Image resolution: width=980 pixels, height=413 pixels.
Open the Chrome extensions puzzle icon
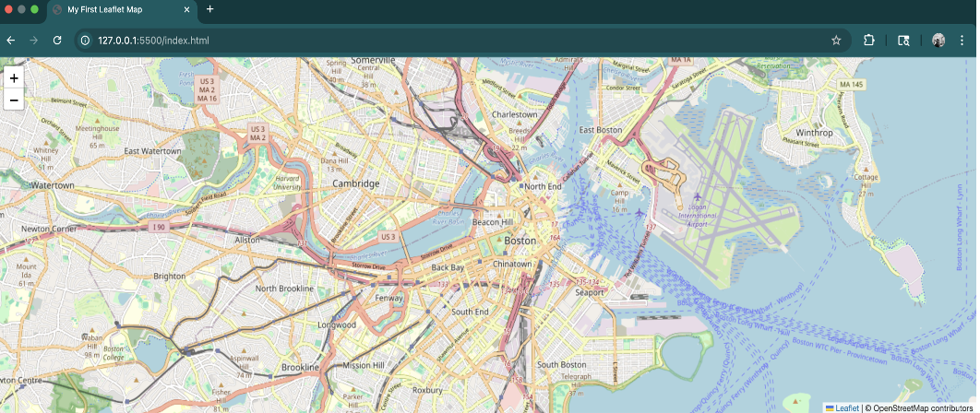[868, 41]
